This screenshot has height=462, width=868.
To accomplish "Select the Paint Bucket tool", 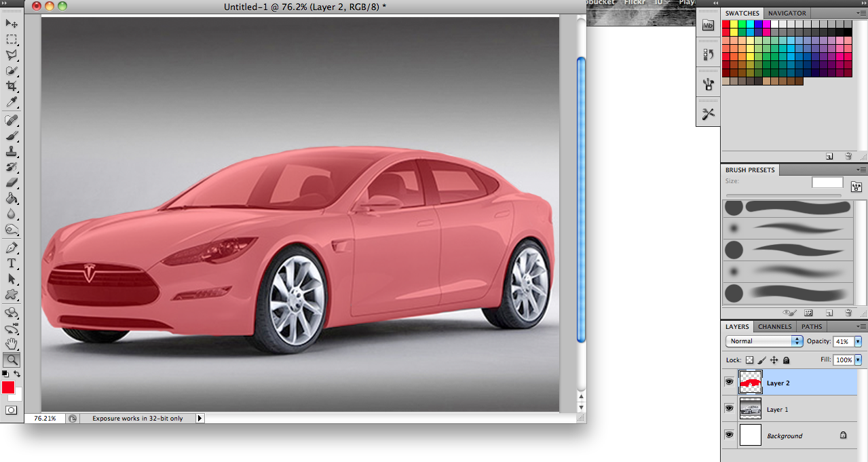I will [12, 198].
